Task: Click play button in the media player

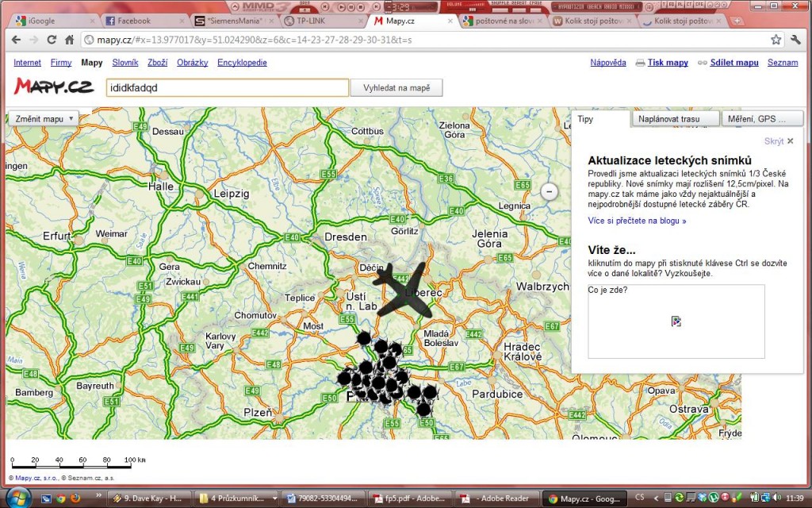Action: [x=341, y=7]
